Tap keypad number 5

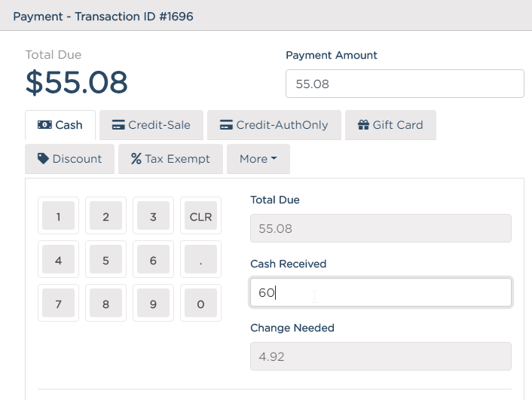pyautogui.click(x=105, y=260)
